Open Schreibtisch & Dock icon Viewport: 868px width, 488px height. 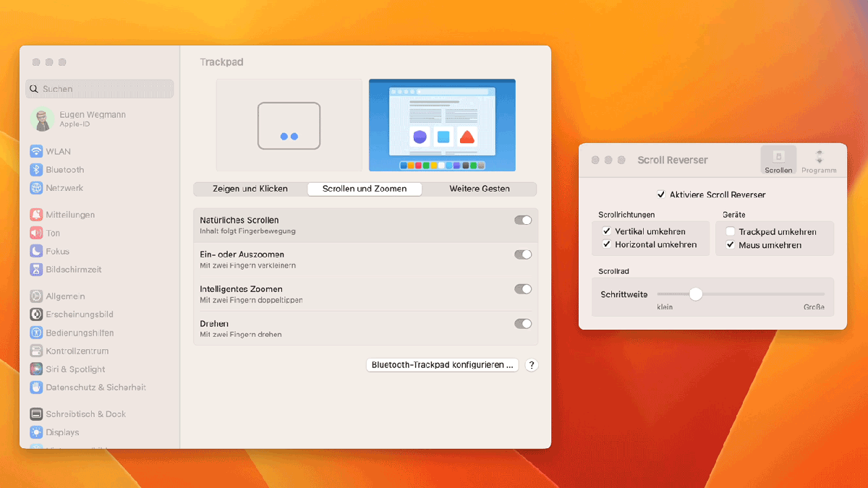click(x=36, y=414)
